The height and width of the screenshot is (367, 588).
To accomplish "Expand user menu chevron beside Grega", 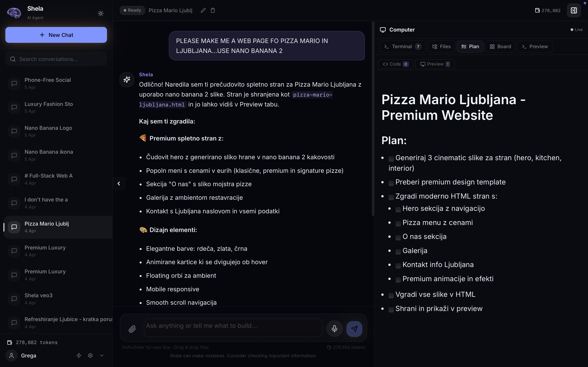I will 102,355.
